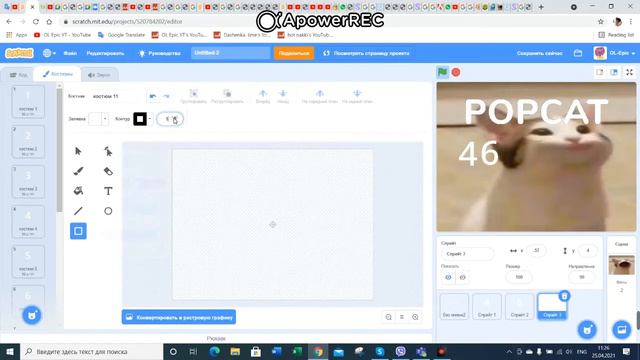The width and height of the screenshot is (640, 360).
Task: Click the sprite name field
Action: (467, 254)
